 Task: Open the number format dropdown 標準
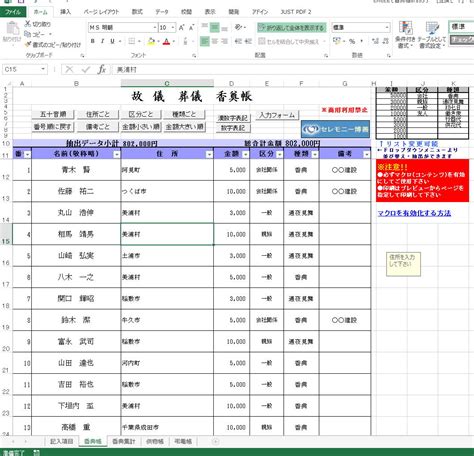tap(387, 27)
